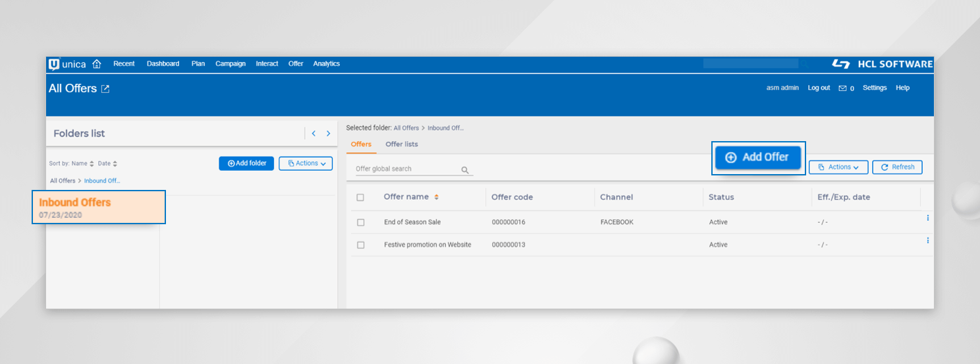980x364 pixels.
Task: Open the Offer menu
Action: pyautogui.click(x=296, y=64)
